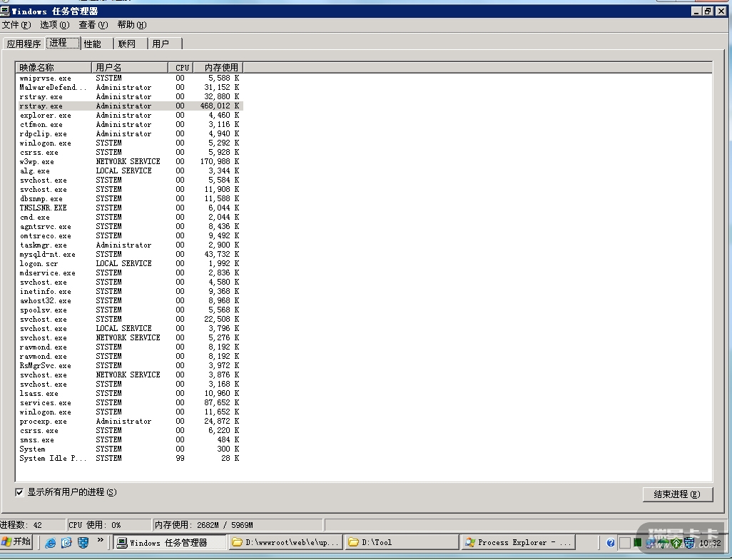Toggle 显示所有用户的进程 checkbox
Image resolution: width=732 pixels, height=560 pixels.
click(x=19, y=492)
